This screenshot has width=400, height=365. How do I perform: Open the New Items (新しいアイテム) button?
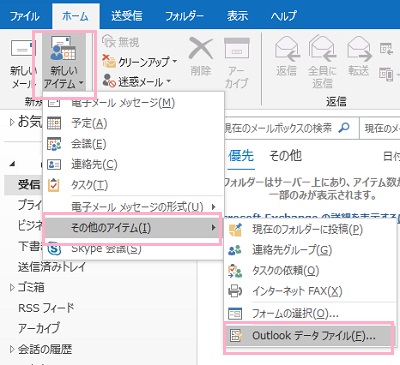click(63, 63)
